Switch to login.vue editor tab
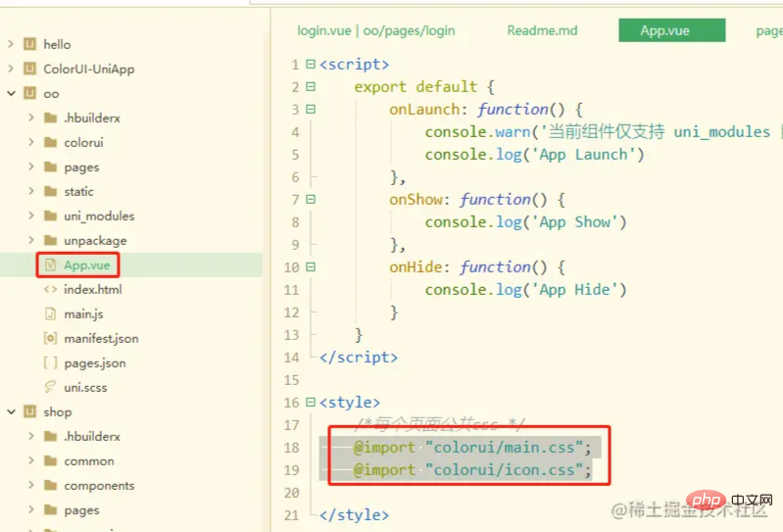The width and height of the screenshot is (783, 532). [x=376, y=30]
